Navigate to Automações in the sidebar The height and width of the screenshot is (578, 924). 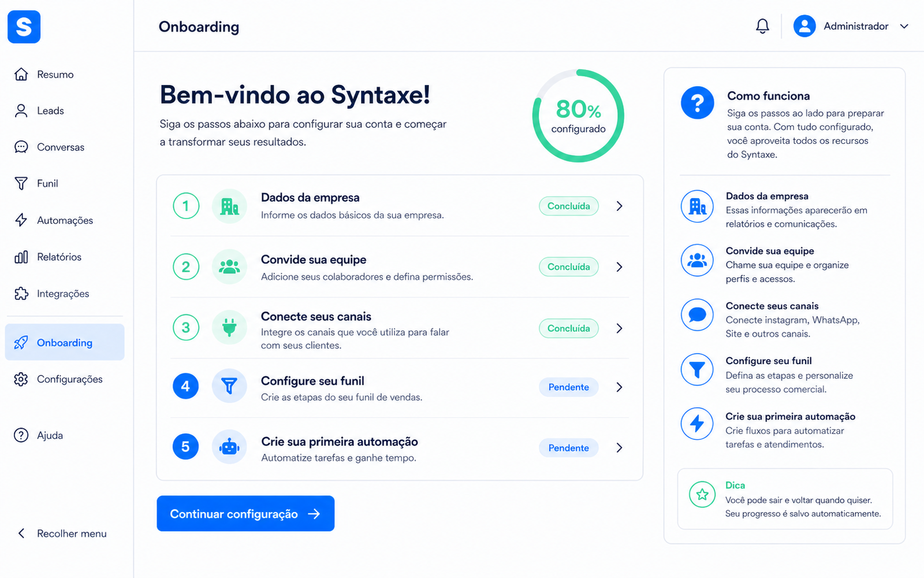[65, 220]
